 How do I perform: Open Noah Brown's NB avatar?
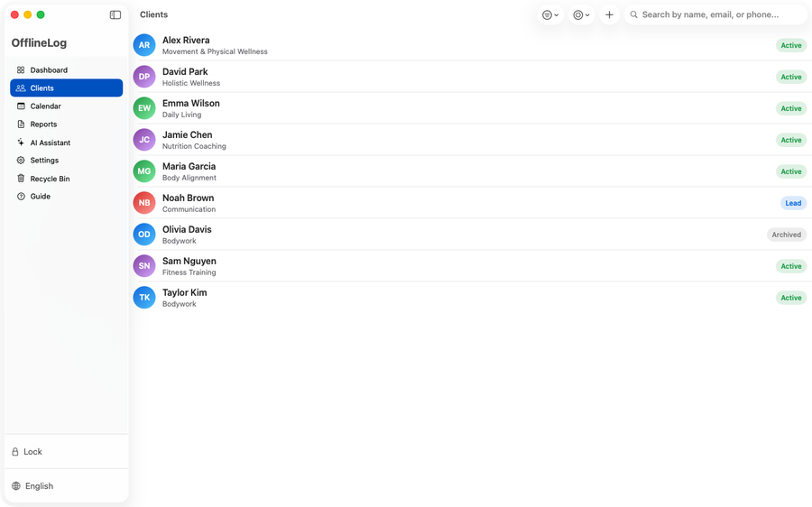144,203
